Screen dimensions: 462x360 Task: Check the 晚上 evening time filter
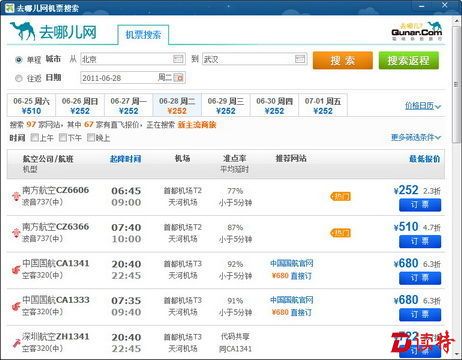coord(91,137)
